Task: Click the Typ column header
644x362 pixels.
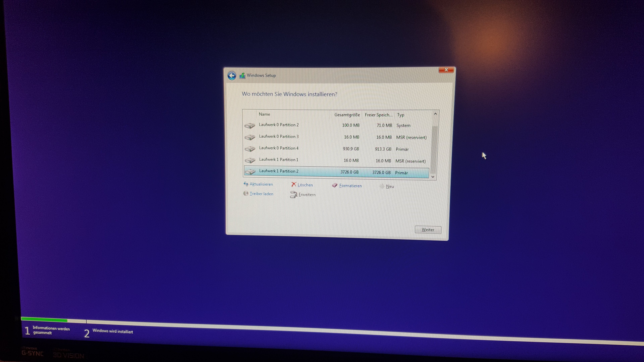Action: click(400, 115)
